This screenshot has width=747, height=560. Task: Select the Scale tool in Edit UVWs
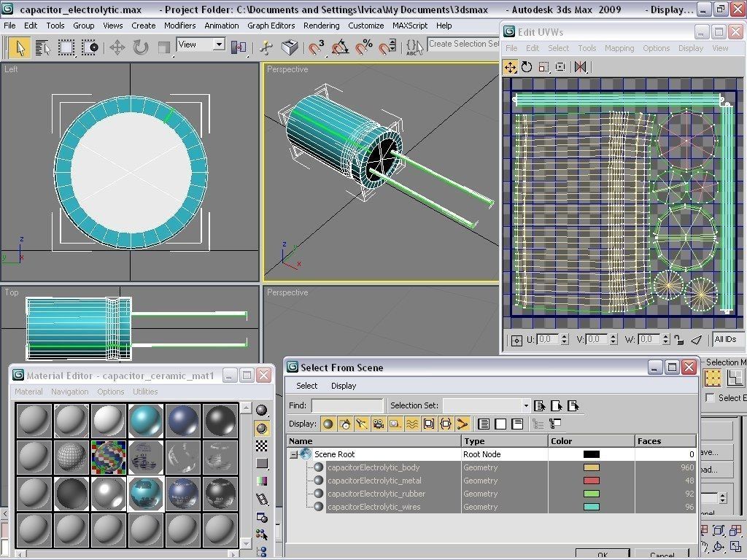point(543,67)
